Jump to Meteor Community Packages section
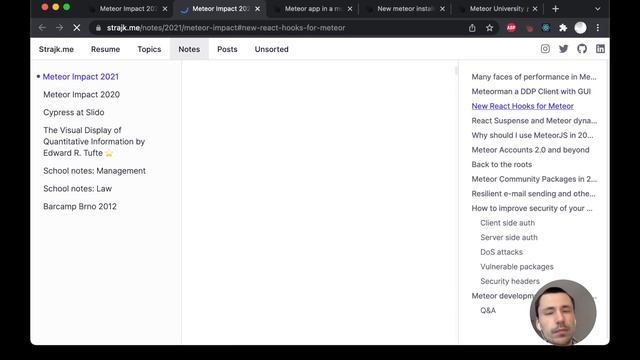The width and height of the screenshot is (640, 360). [534, 179]
